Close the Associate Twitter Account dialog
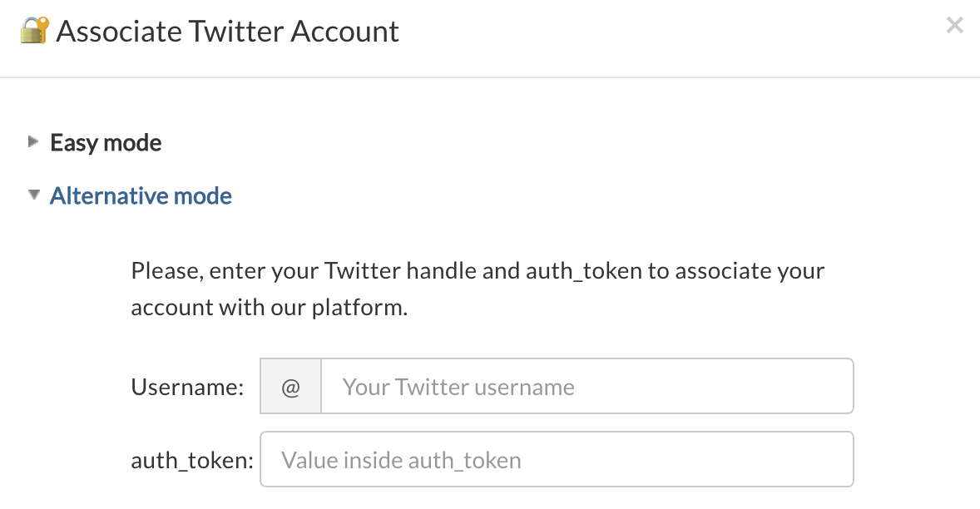The height and width of the screenshot is (509, 980). [954, 25]
